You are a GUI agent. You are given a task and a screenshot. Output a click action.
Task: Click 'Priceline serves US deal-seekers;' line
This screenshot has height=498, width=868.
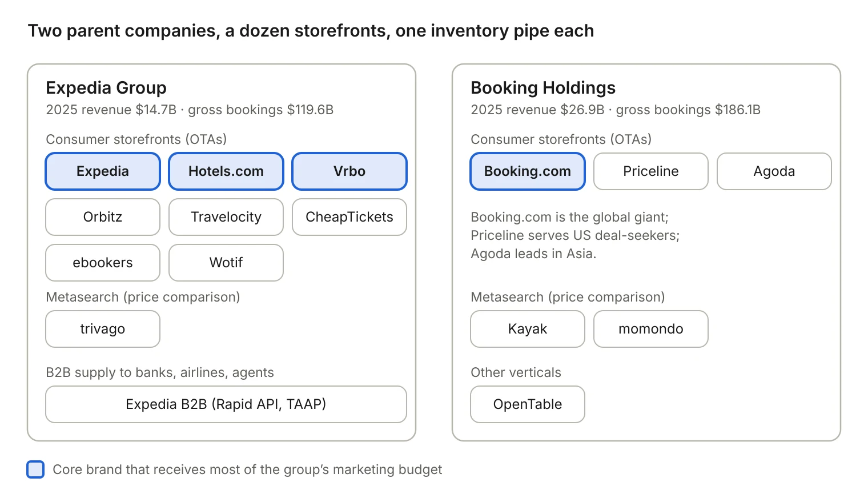pos(575,235)
